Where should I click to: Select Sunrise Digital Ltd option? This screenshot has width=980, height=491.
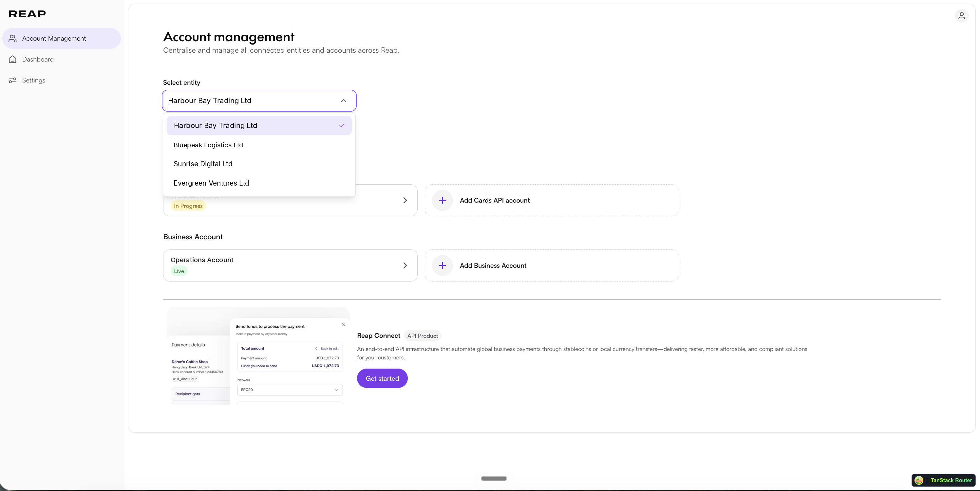coord(259,164)
